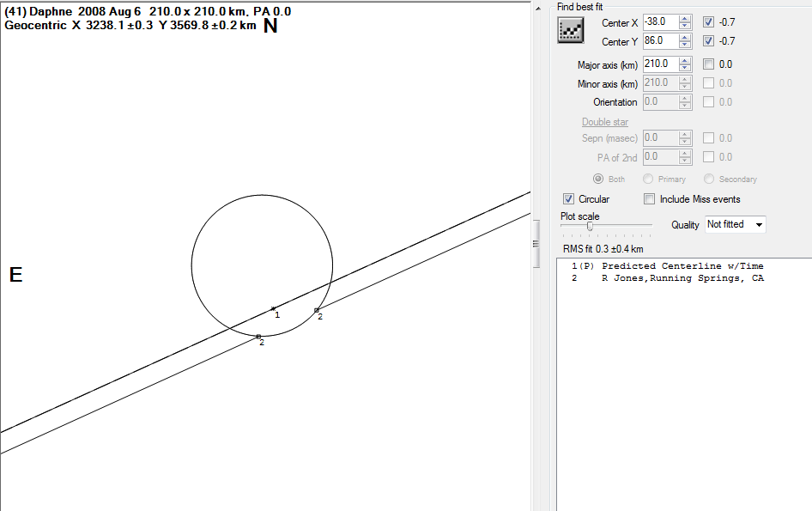
Task: Run the Find best fit chart button
Action: click(x=571, y=30)
